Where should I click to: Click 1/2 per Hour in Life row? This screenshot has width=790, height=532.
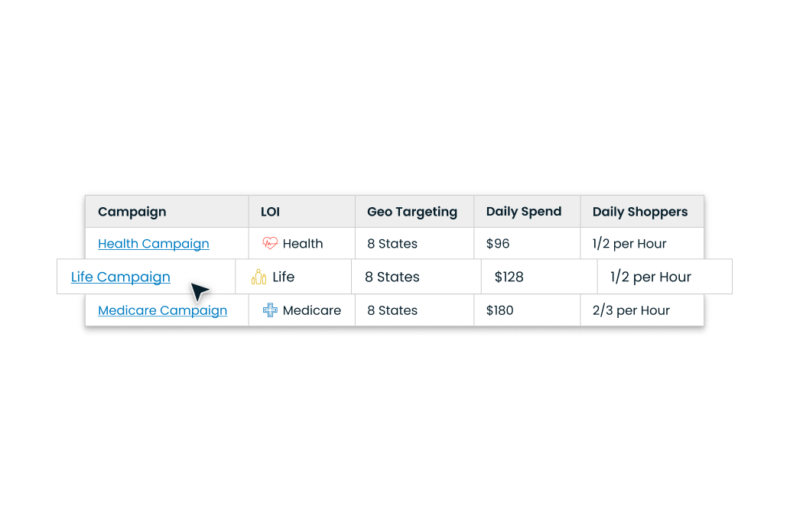pyautogui.click(x=650, y=277)
